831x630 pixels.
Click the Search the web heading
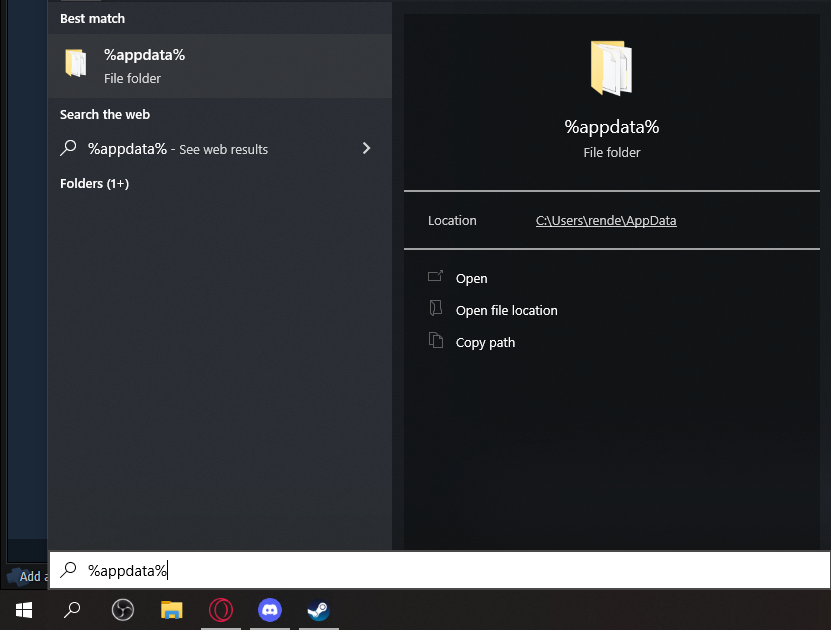coord(105,115)
